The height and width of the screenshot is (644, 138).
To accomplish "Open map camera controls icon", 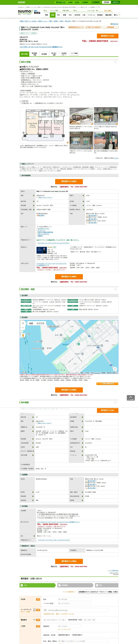I will point(115,369).
